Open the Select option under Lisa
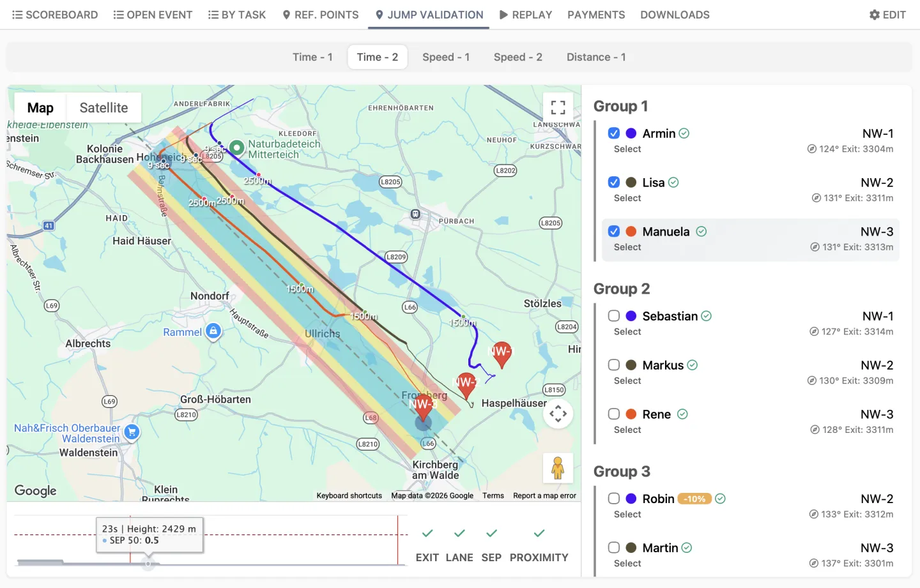 [x=627, y=198]
